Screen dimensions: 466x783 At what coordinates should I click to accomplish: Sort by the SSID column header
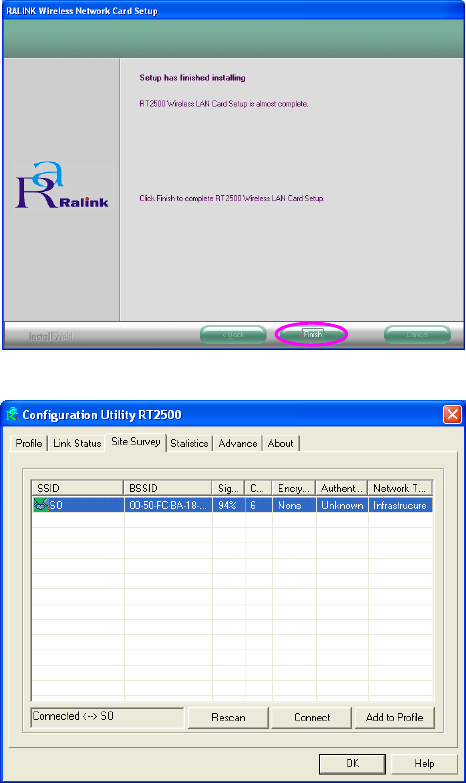pos(77,488)
